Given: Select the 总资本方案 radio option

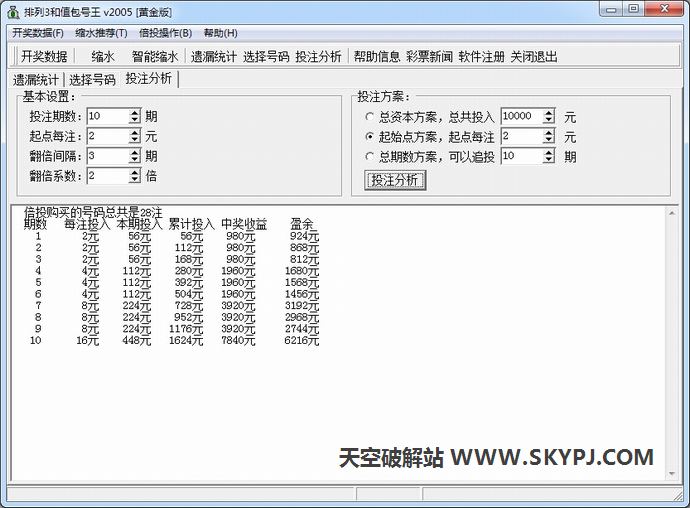Looking at the screenshot, I should pos(370,117).
